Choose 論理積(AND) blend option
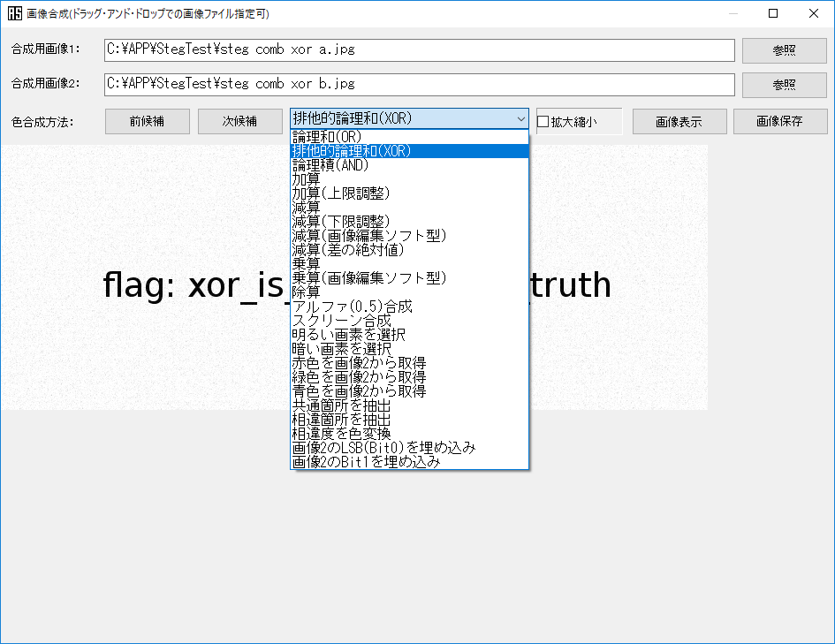The width and height of the screenshot is (835, 644). click(x=409, y=165)
